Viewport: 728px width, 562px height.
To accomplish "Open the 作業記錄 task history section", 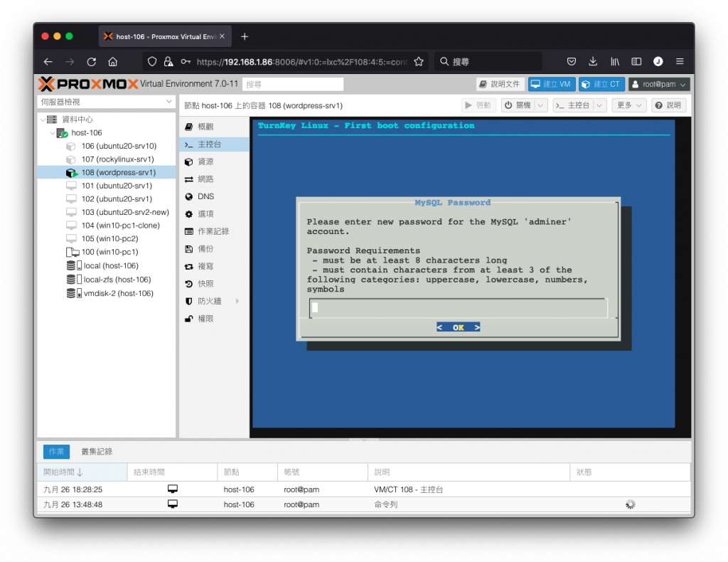I will coord(214,231).
